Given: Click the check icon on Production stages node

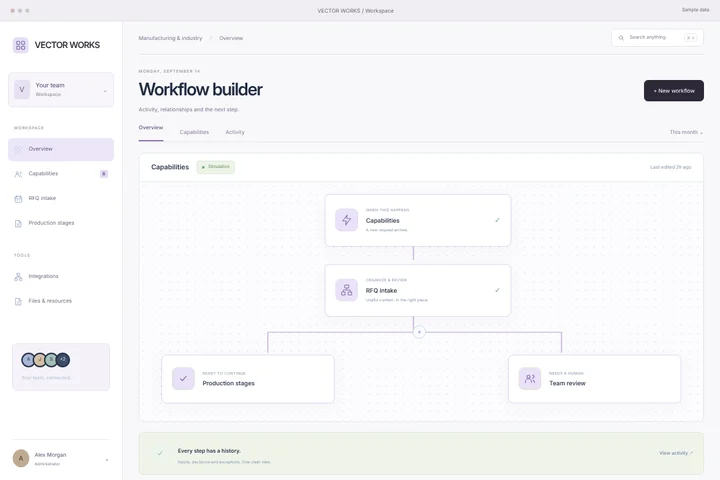Looking at the screenshot, I should point(183,378).
